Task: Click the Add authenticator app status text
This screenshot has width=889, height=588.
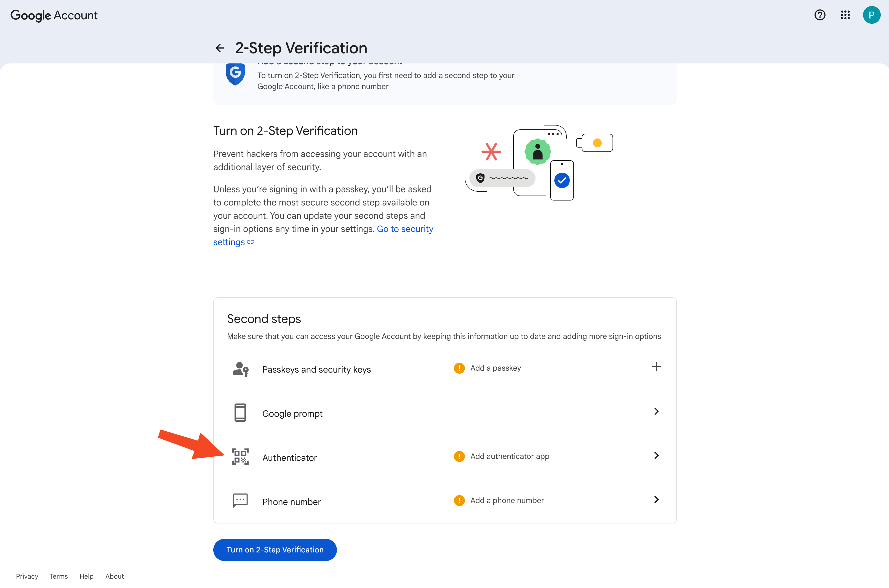Action: [509, 456]
